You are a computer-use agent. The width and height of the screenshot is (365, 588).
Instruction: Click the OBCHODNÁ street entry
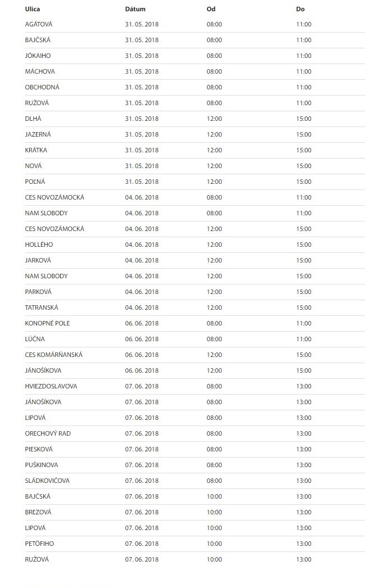tap(42, 87)
